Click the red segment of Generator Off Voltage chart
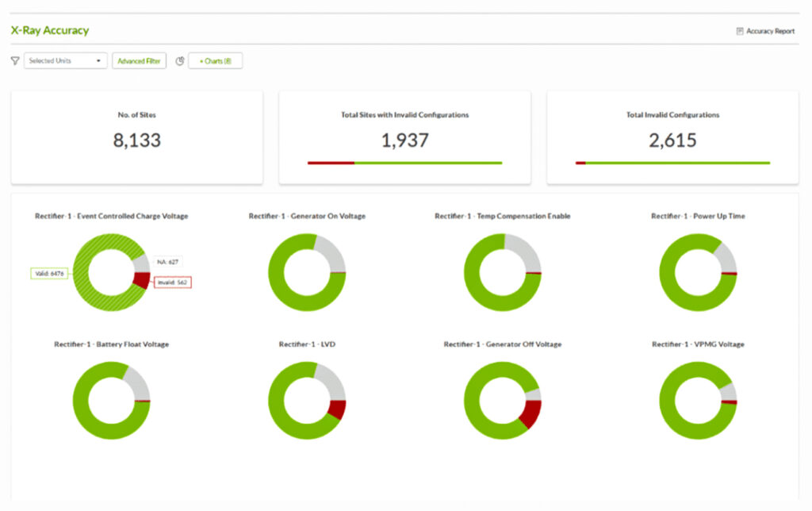 530,413
